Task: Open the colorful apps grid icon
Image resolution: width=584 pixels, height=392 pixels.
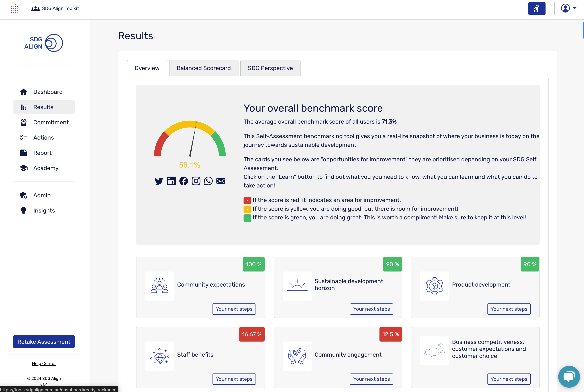Action: 15,9
